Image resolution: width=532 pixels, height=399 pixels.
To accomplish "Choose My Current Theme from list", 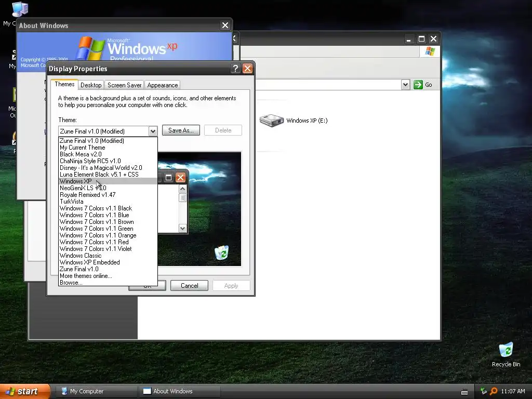I will tap(108, 148).
